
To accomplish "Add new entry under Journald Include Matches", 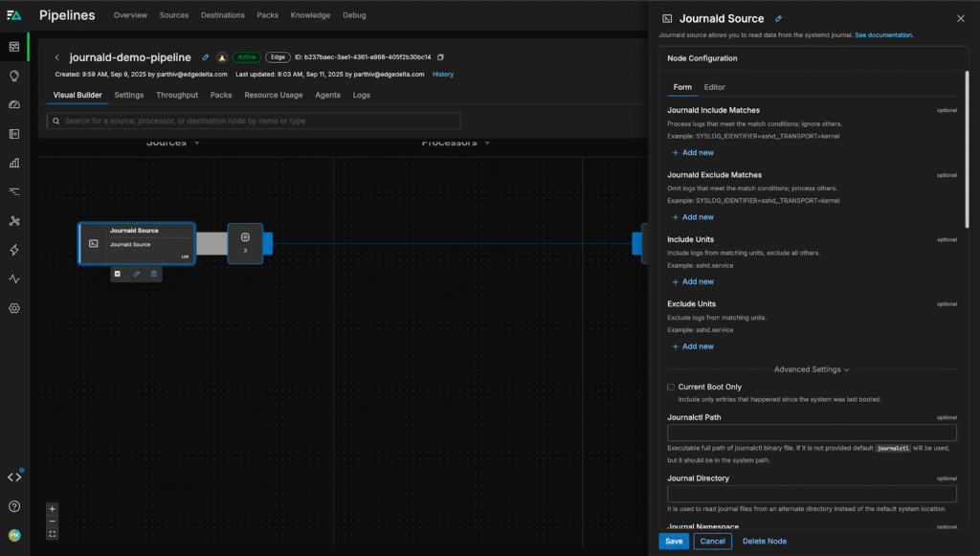I will (693, 152).
